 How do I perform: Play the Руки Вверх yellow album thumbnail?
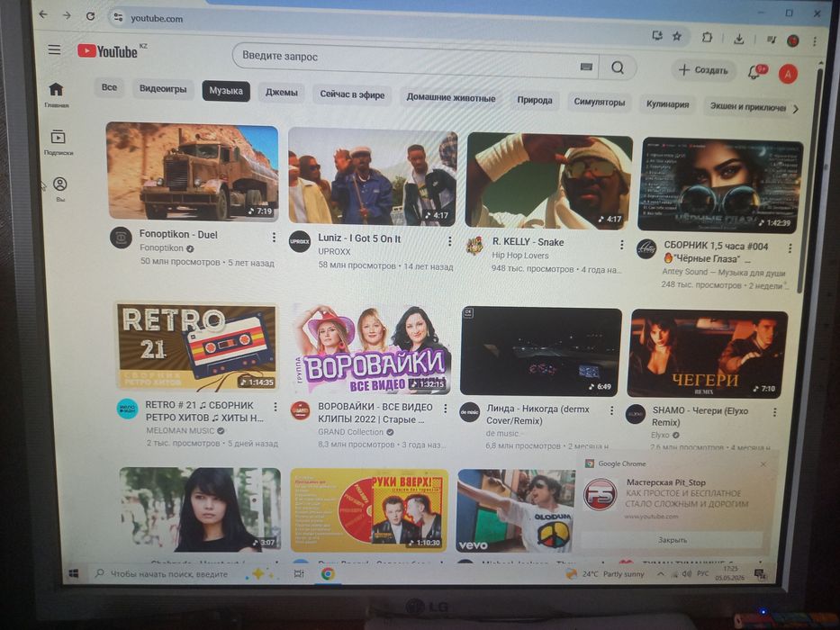coord(369,510)
